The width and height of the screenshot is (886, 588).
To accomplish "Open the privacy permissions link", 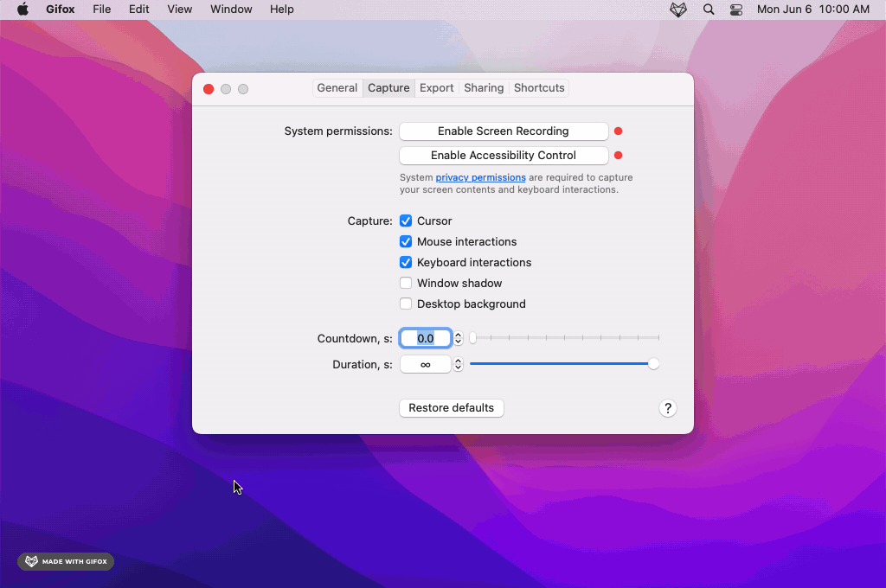I will pyautogui.click(x=480, y=177).
